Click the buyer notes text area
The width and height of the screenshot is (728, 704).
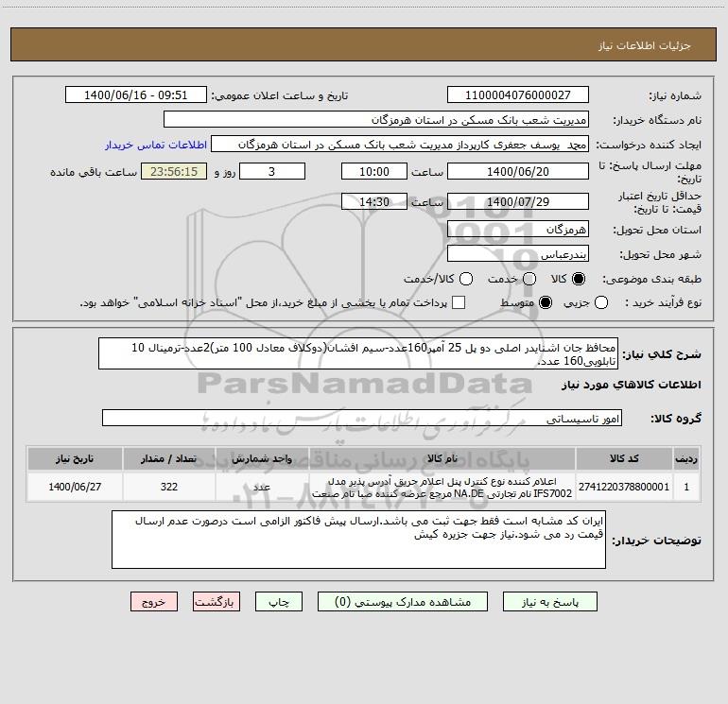coord(358,540)
